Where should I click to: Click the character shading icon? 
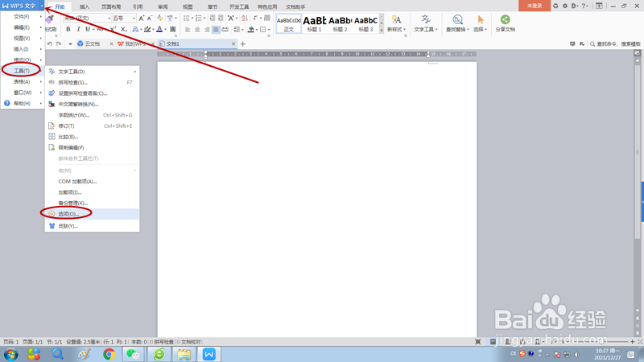[173, 29]
